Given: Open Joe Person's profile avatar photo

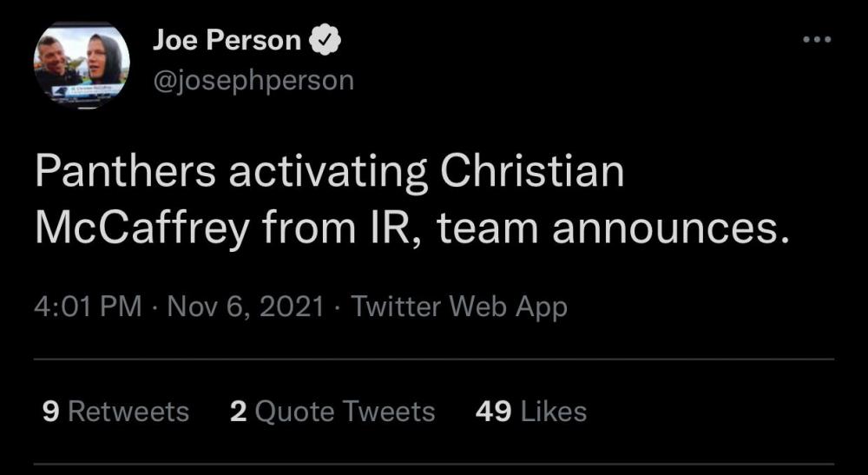Looking at the screenshot, I should 82,65.
